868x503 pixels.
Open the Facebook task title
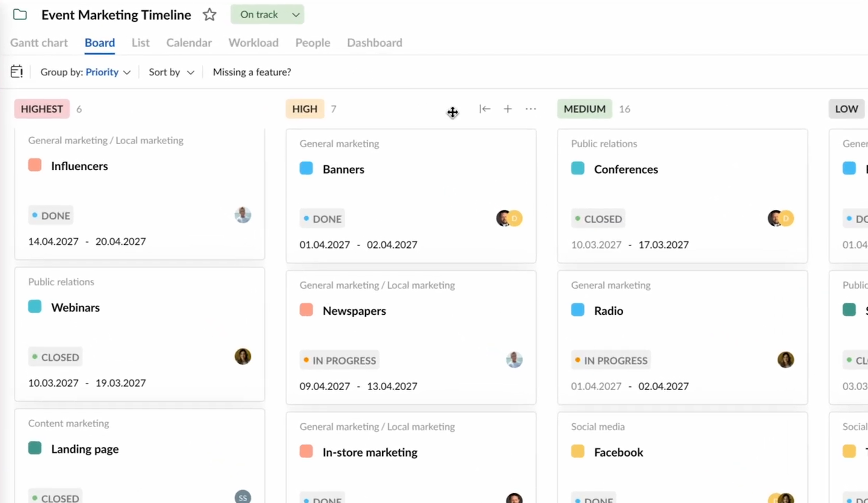coord(618,452)
